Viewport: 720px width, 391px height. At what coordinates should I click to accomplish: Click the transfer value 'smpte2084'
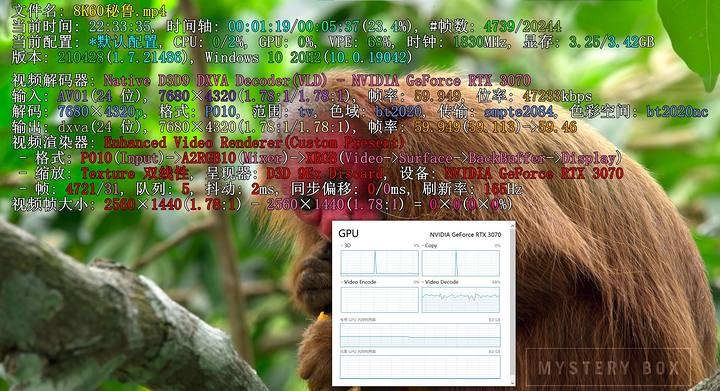click(519, 112)
